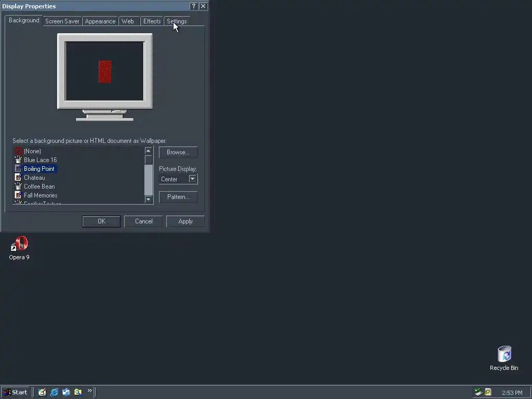Pick Fall Memories in the wallpaper list

pyautogui.click(x=41, y=195)
